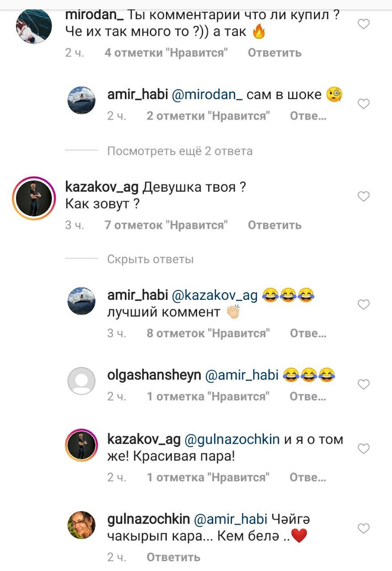Open the @gulnazochkin mention link
The width and height of the screenshot is (392, 571).
tap(232, 440)
